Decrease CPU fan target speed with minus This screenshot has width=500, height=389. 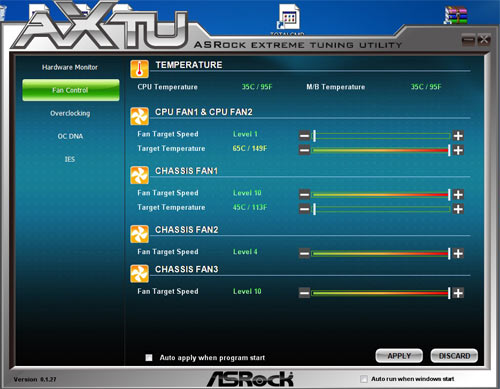coord(304,136)
